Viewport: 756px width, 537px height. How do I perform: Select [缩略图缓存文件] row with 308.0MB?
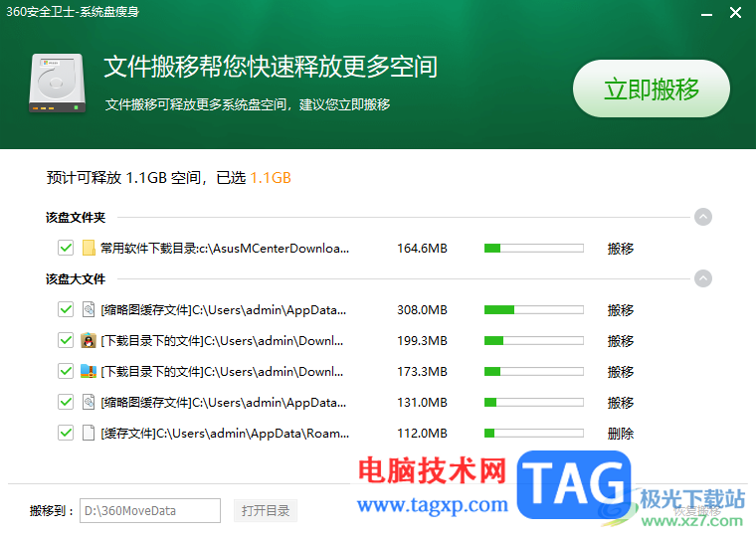coord(223,310)
